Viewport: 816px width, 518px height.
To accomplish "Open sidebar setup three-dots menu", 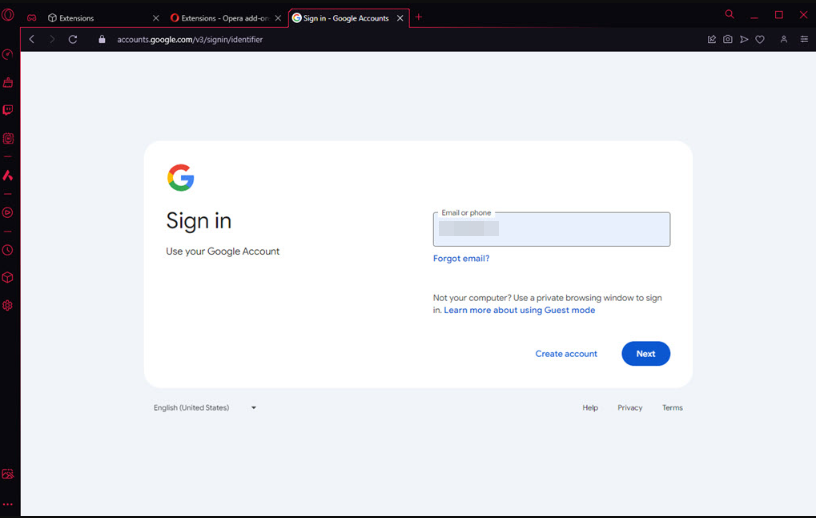I will [8, 504].
